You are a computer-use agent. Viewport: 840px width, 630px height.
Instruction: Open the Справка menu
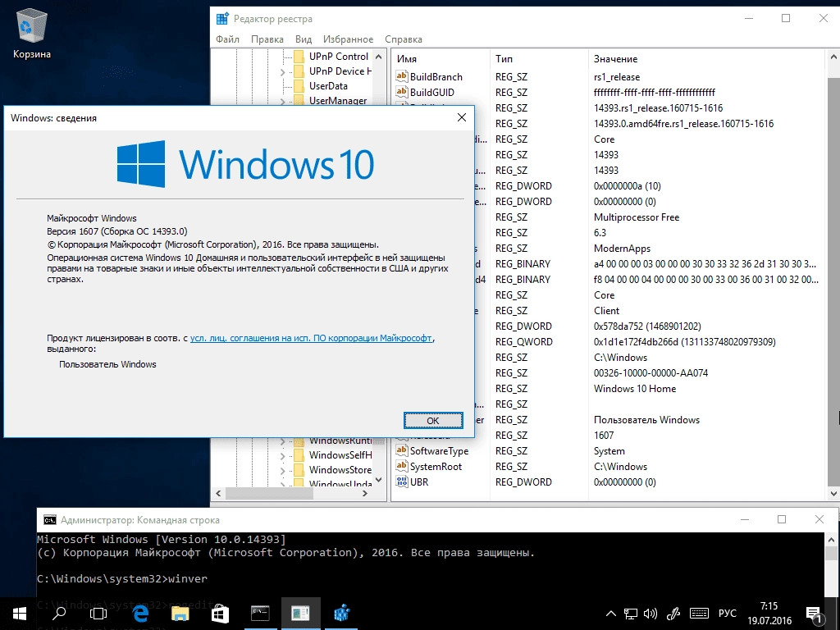(404, 39)
